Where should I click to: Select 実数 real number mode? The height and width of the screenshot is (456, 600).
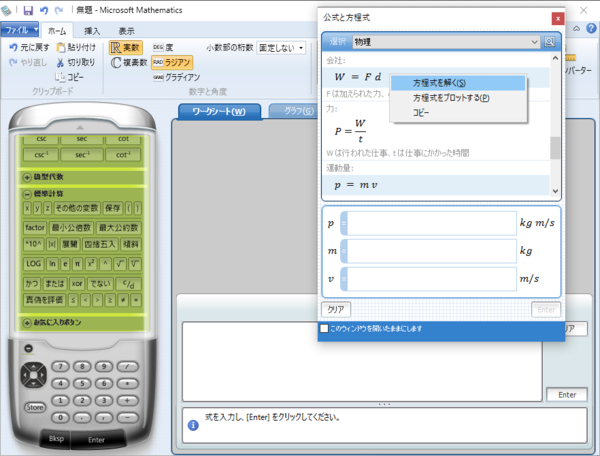coord(126,47)
